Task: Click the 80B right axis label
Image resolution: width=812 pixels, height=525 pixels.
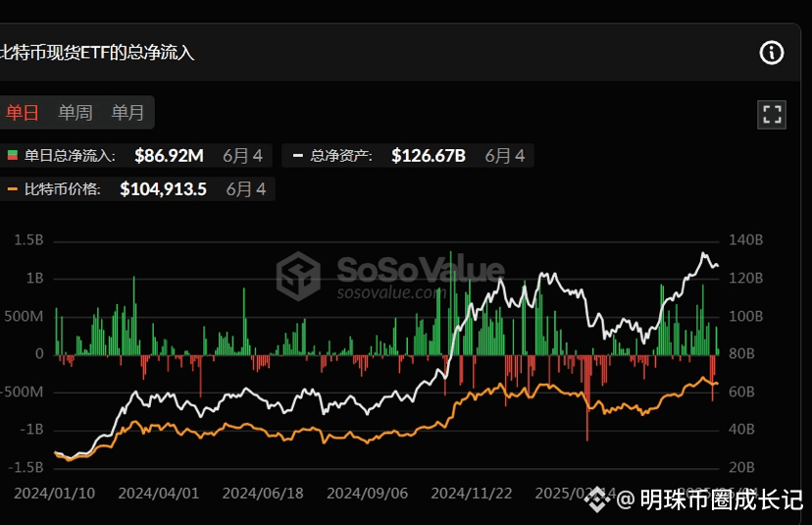Action: [x=741, y=354]
